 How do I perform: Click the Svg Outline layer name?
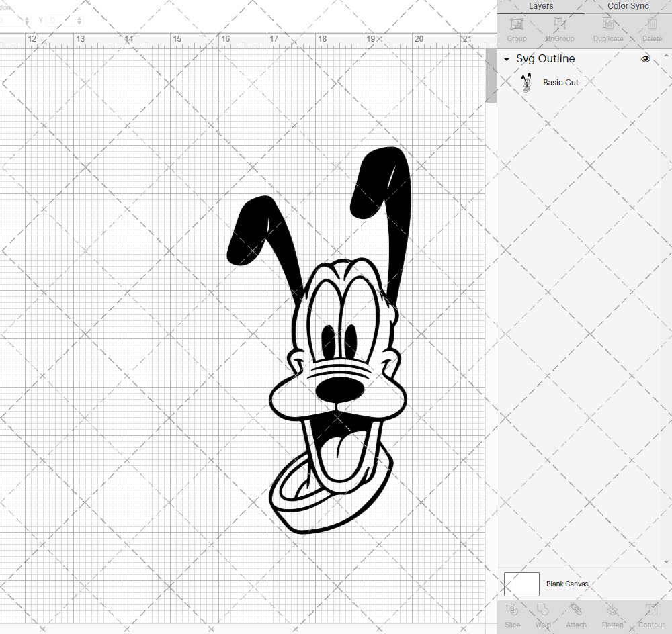coord(545,59)
